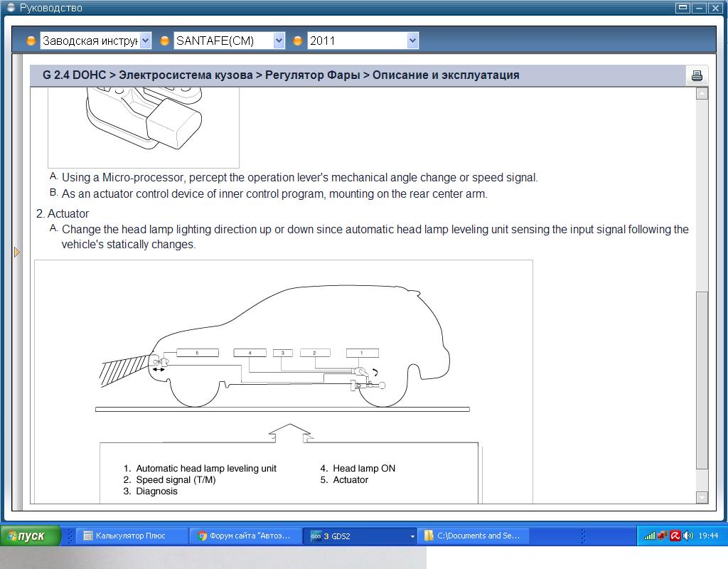Click the "2. Actuator" section heading
728x569 pixels.
[63, 213]
